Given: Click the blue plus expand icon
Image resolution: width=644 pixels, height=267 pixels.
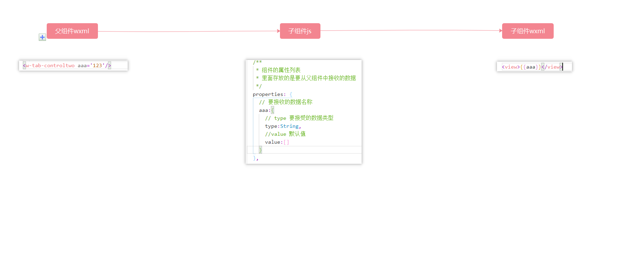Looking at the screenshot, I should (42, 37).
